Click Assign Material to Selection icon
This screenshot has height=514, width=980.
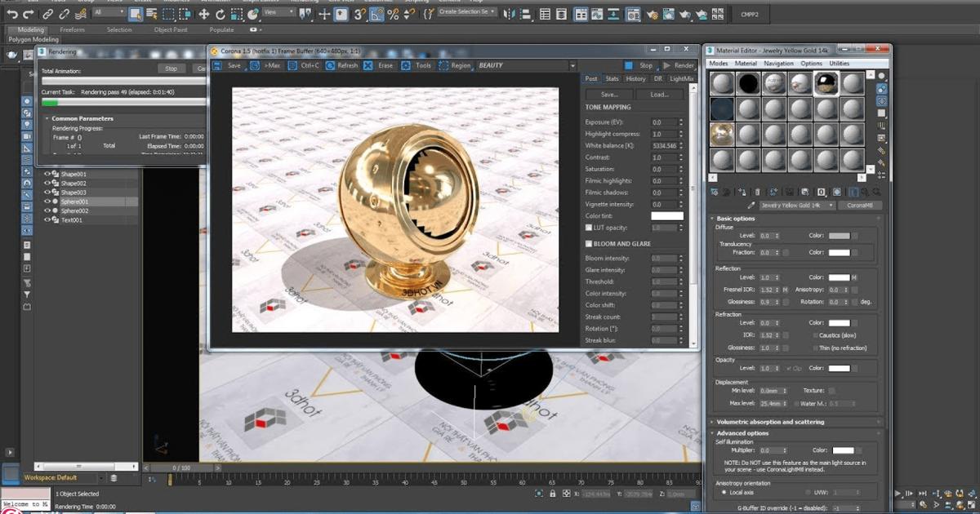click(742, 192)
